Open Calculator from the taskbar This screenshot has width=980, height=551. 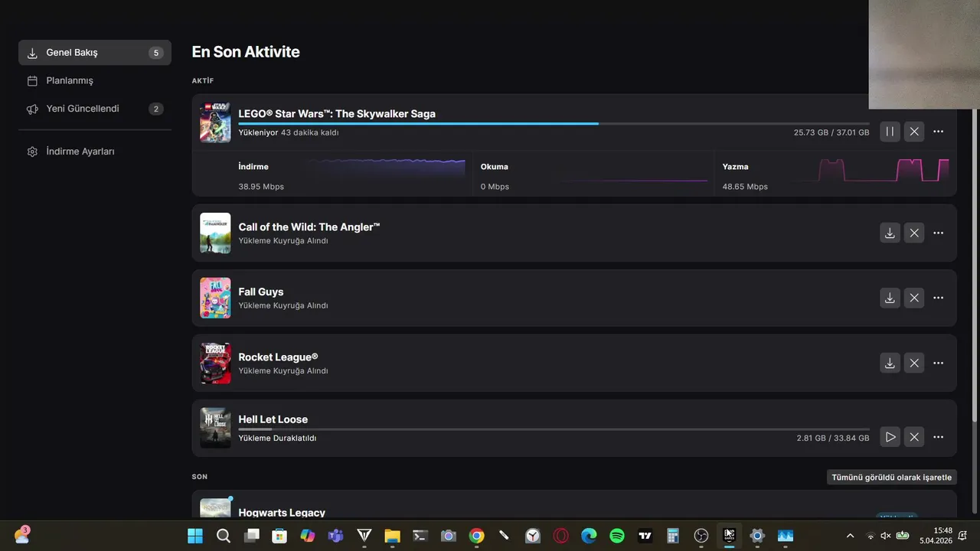pos(673,536)
